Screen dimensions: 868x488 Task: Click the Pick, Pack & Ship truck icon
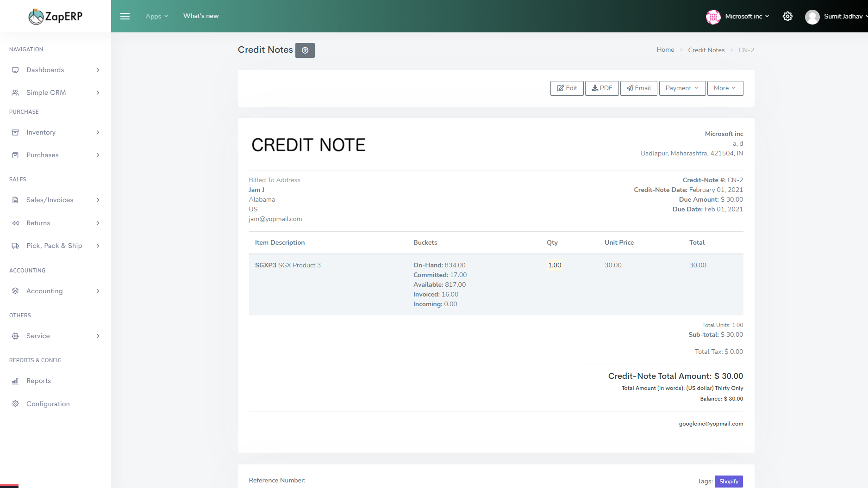tap(15, 246)
